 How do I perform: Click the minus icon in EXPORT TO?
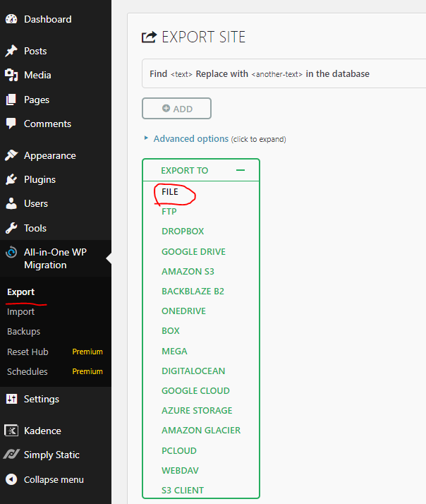[241, 170]
